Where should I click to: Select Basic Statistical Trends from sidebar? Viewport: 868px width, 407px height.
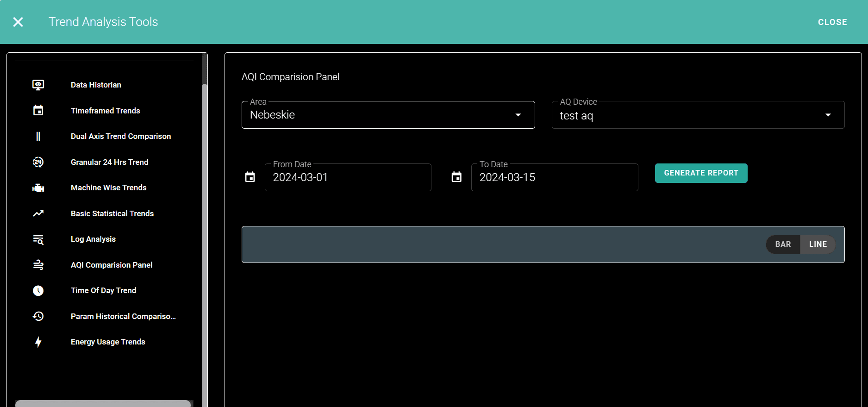click(112, 213)
